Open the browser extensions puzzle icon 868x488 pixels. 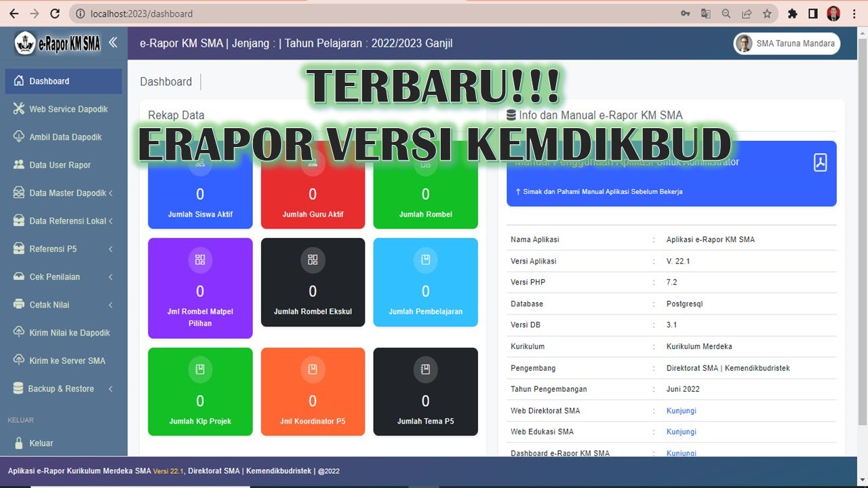tap(792, 14)
